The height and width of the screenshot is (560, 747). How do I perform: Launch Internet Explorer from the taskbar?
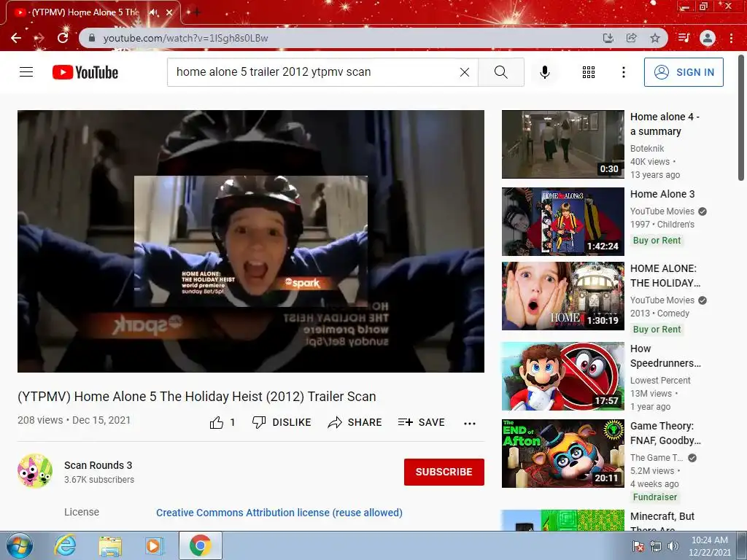[x=65, y=545]
